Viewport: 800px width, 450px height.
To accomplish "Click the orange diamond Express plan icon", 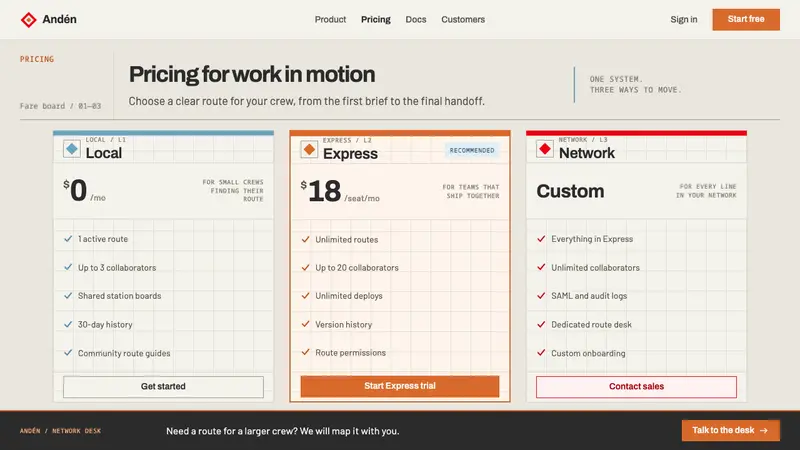I will [x=309, y=149].
